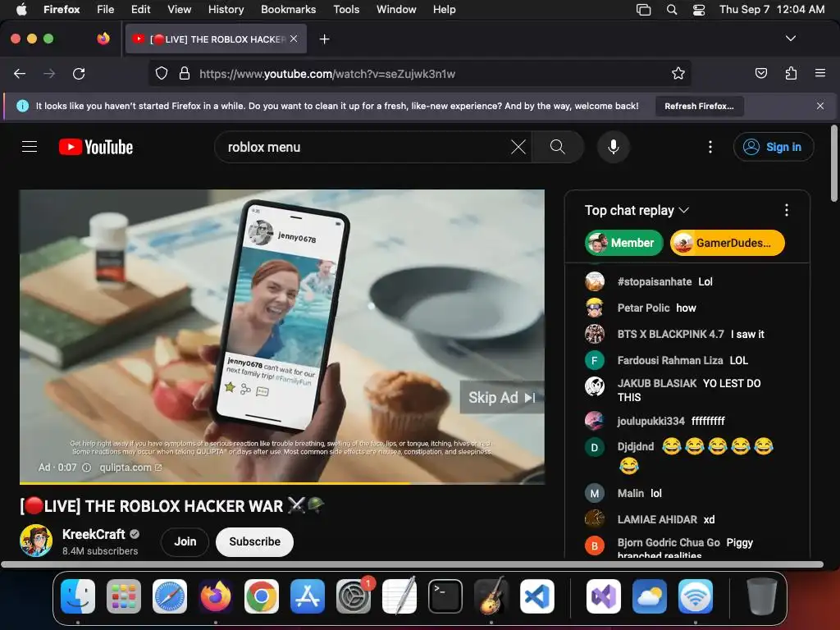Open macOS Control Center

coord(699,10)
